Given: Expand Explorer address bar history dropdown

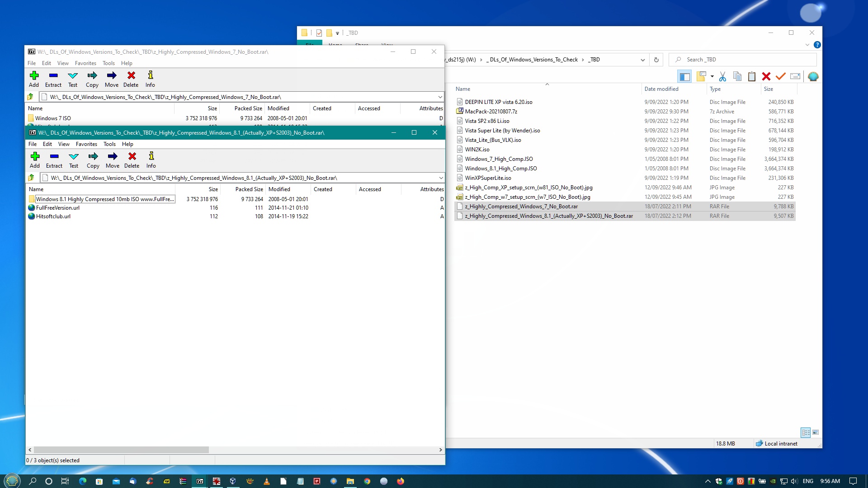Looking at the screenshot, I should 642,60.
